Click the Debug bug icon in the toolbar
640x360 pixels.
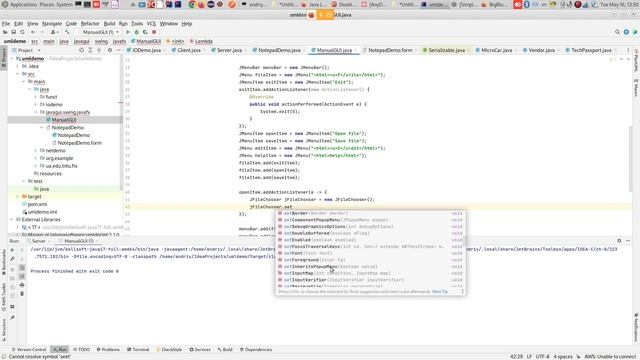pyautogui.click(x=136, y=32)
